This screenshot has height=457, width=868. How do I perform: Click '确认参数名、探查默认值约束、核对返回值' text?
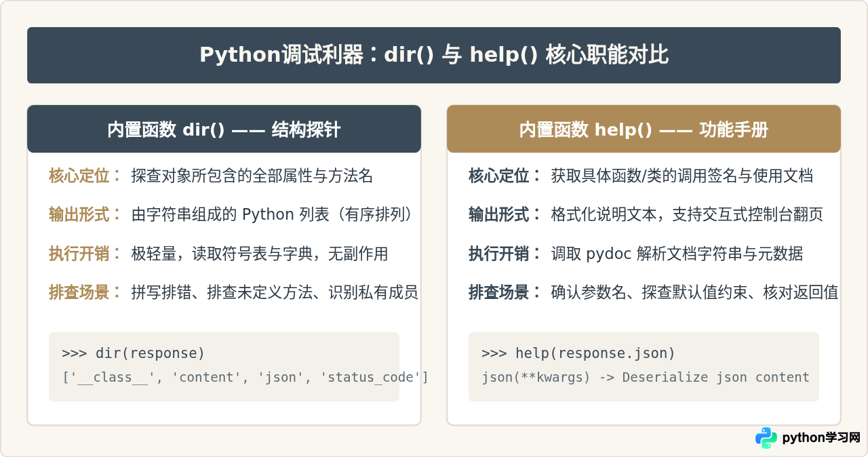tap(694, 292)
